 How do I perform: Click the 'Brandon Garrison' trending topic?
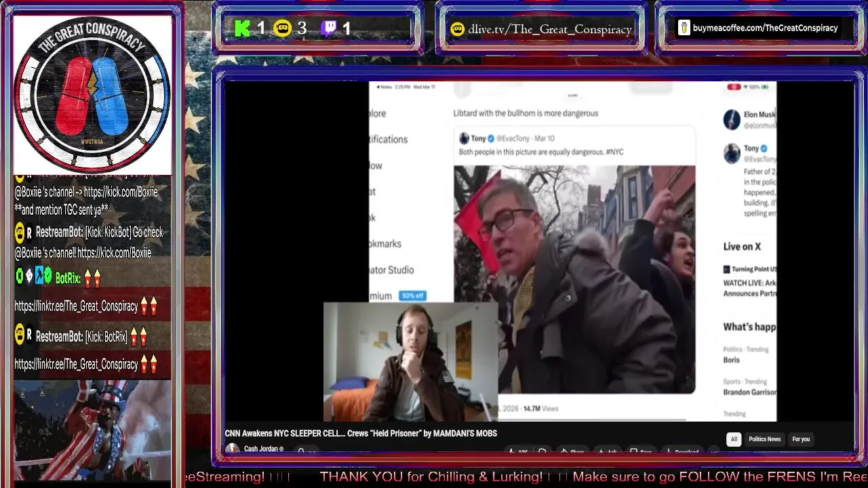tap(749, 392)
